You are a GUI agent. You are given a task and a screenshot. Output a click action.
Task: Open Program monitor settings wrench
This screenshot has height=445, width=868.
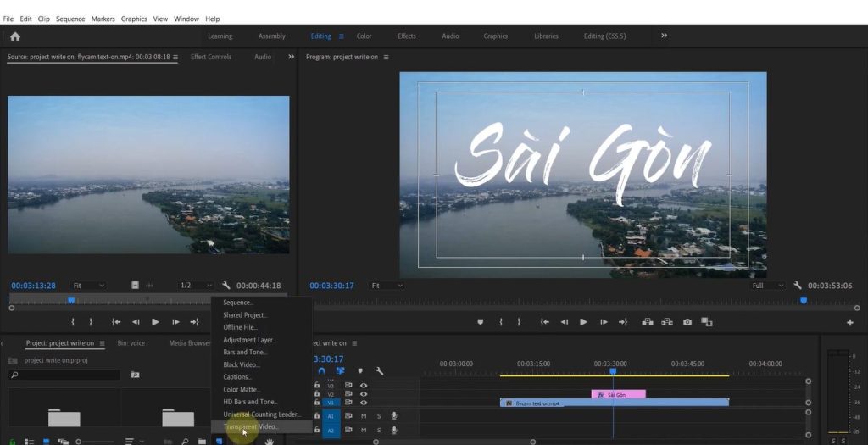tap(797, 286)
